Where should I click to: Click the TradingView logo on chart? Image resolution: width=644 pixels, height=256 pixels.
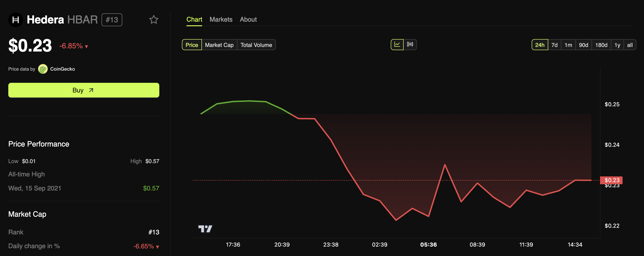(x=205, y=229)
